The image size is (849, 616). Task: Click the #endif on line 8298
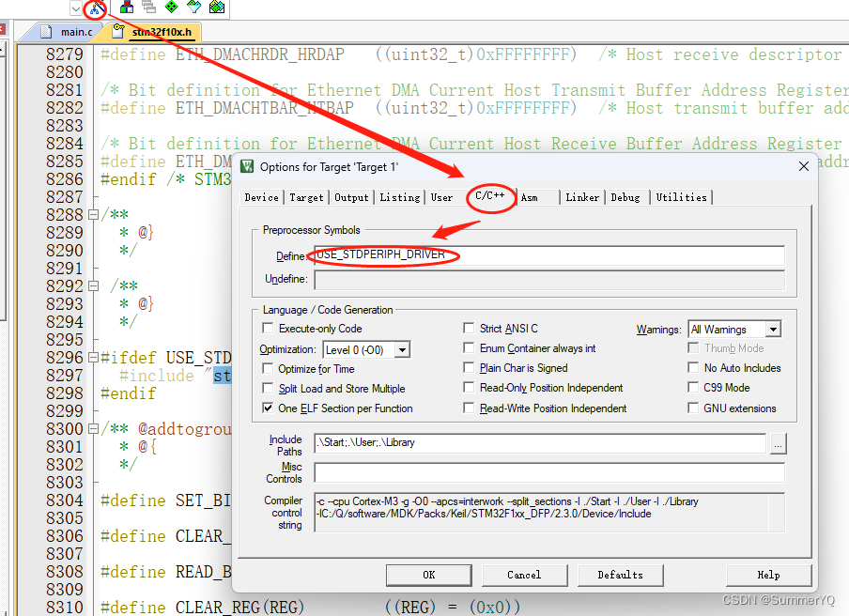coord(129,393)
